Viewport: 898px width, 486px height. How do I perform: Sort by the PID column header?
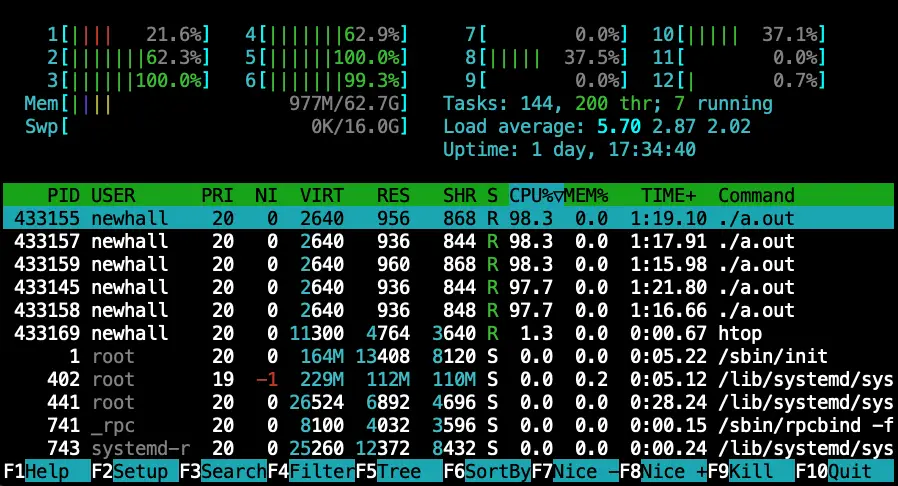pyautogui.click(x=63, y=195)
